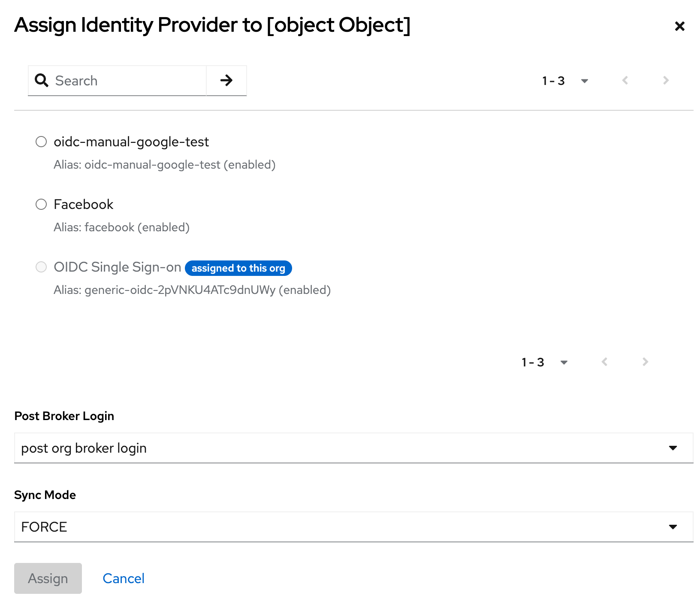Click the bottom previous-page chevron
This screenshot has width=700, height=605.
(605, 362)
